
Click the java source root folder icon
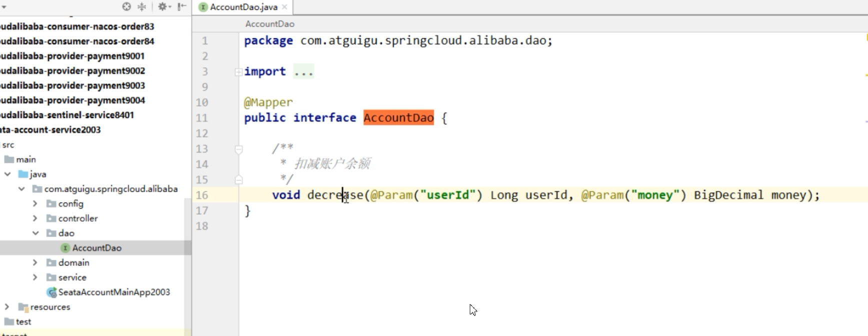pos(23,174)
